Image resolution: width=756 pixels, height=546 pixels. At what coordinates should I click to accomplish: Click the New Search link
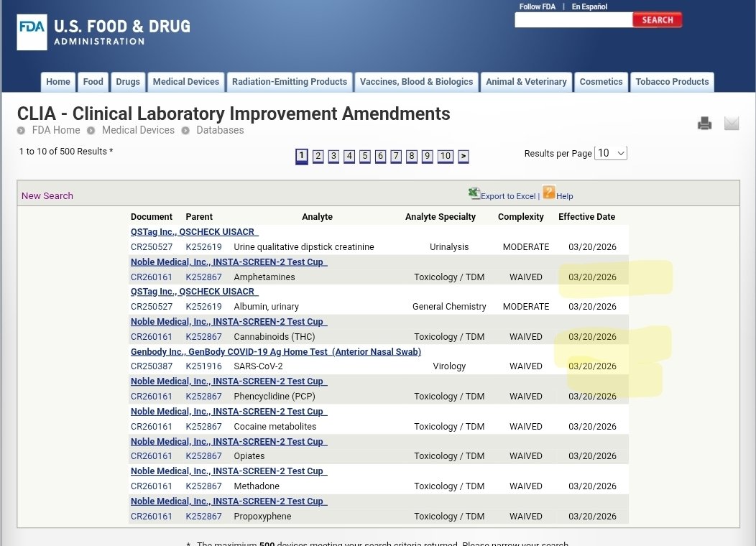47,195
